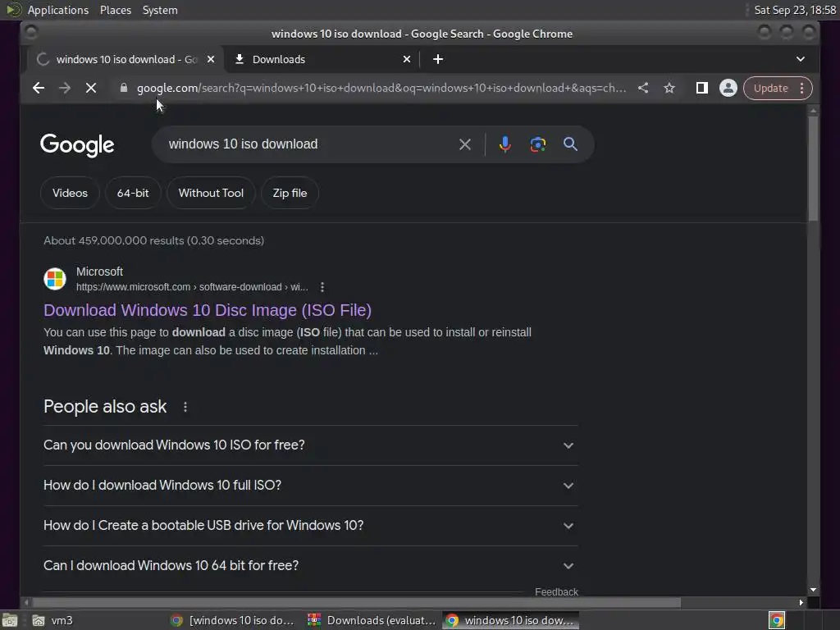Switch to the Downloads tab
840x630 pixels.
click(322, 59)
